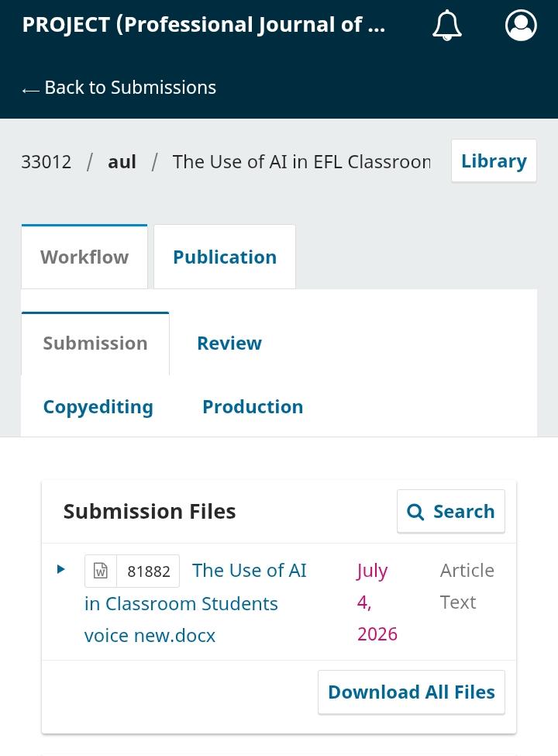Viewport: 558px width, 756px height.
Task: Click the Word document file icon
Action: click(100, 571)
